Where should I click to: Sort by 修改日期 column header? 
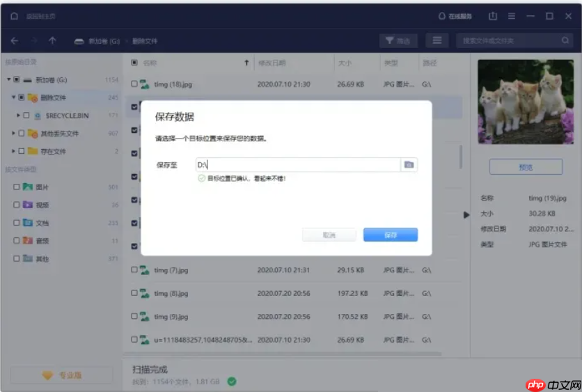pos(272,63)
